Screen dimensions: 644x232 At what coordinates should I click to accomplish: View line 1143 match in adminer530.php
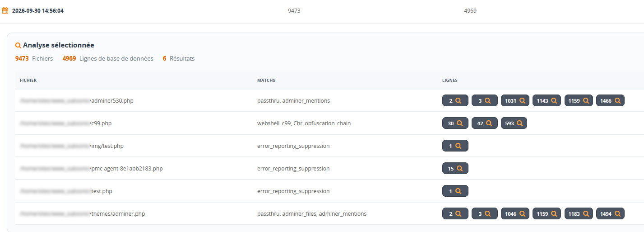547,101
